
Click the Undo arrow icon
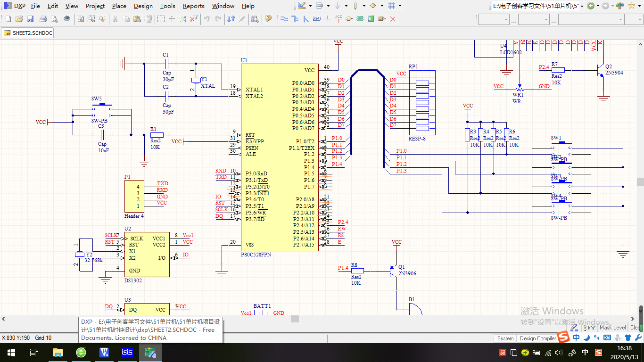(206, 19)
